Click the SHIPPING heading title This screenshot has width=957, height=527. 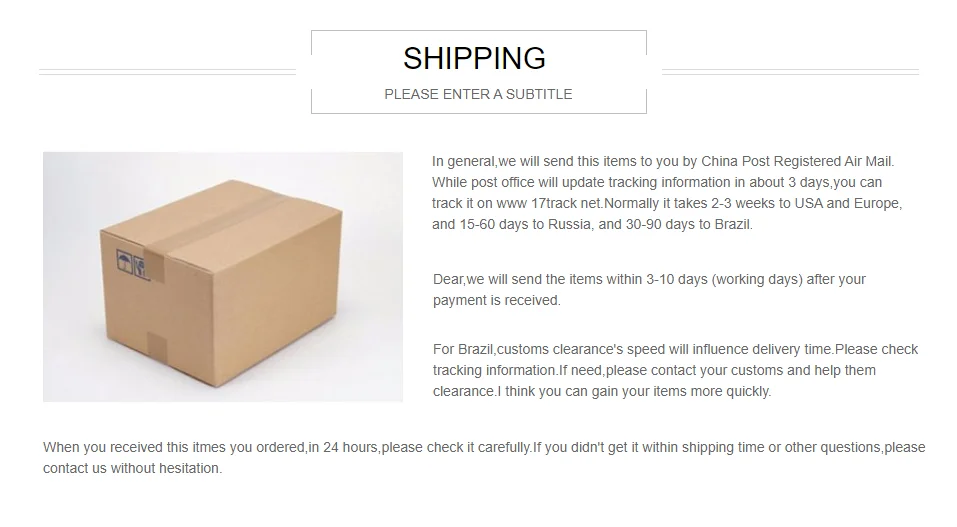(474, 58)
